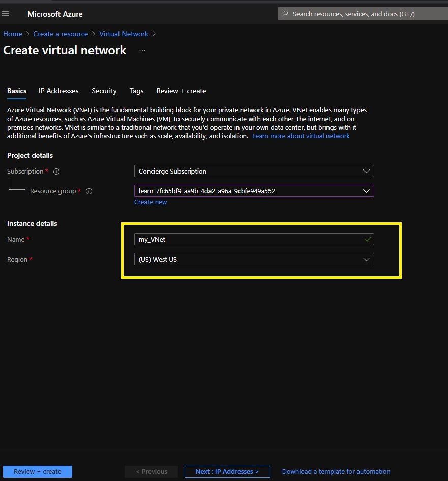Open the ellipsis more options menu

point(142,50)
